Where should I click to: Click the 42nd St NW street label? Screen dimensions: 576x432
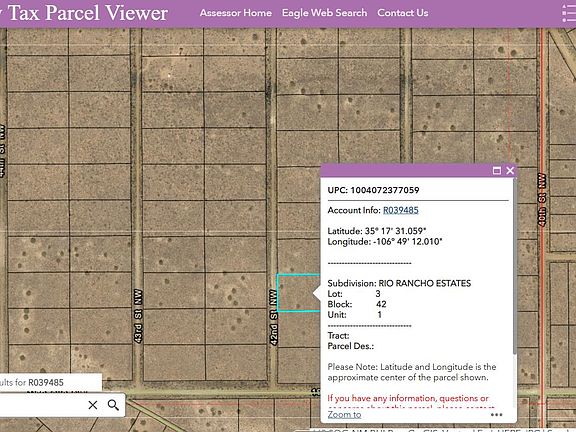(273, 317)
